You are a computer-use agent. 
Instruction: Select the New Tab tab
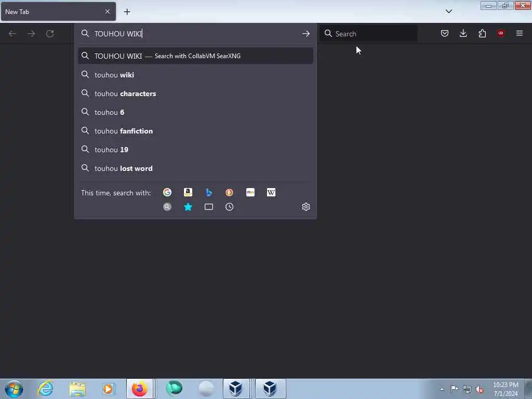pos(58,11)
